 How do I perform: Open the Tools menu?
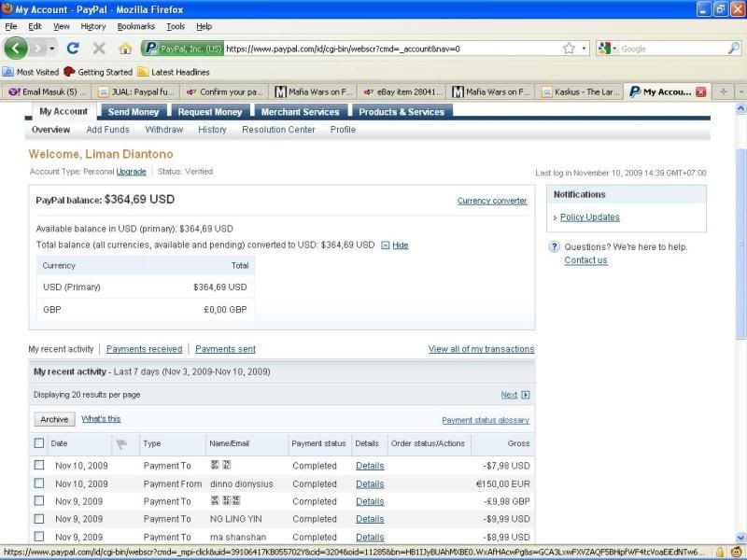[x=176, y=26]
